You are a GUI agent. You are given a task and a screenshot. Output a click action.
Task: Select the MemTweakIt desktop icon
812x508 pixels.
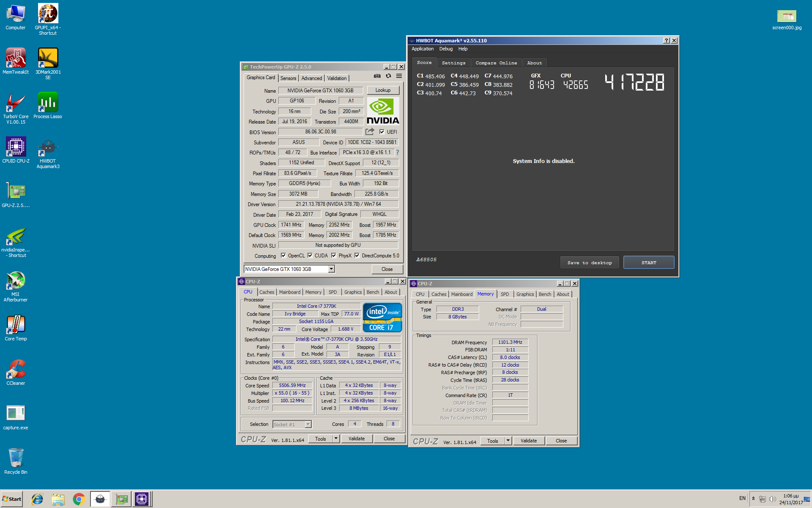click(16, 61)
